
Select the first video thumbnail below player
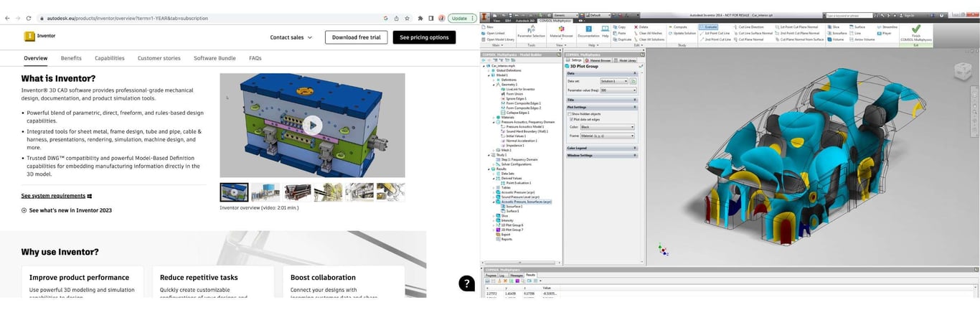click(234, 192)
